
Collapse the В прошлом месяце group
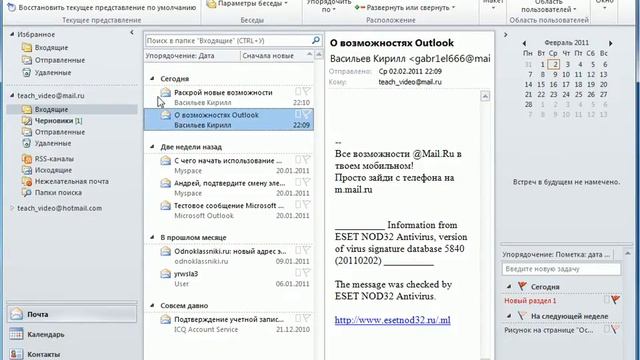coord(152,237)
